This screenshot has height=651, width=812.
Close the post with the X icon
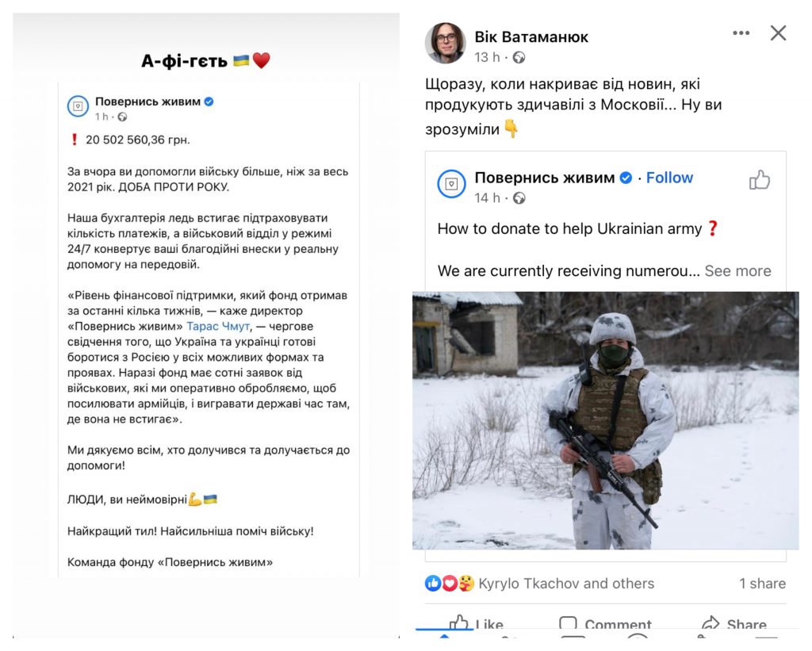778,33
